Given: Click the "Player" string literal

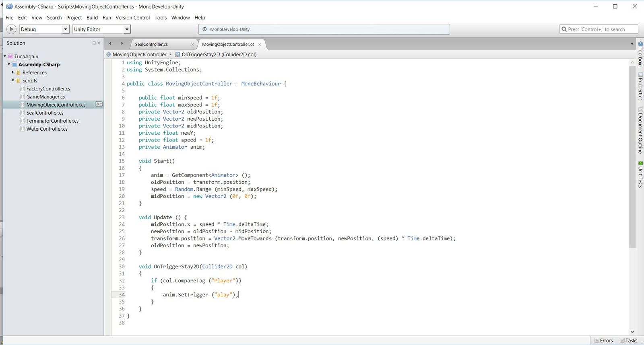Looking at the screenshot, I should tap(223, 281).
